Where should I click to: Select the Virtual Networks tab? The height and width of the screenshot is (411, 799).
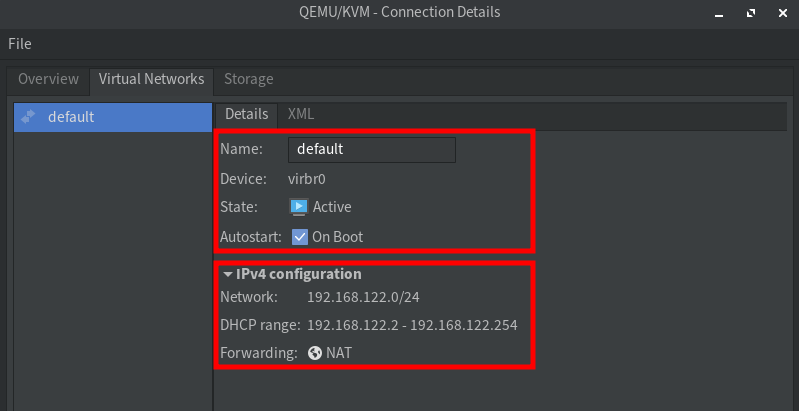click(x=151, y=79)
